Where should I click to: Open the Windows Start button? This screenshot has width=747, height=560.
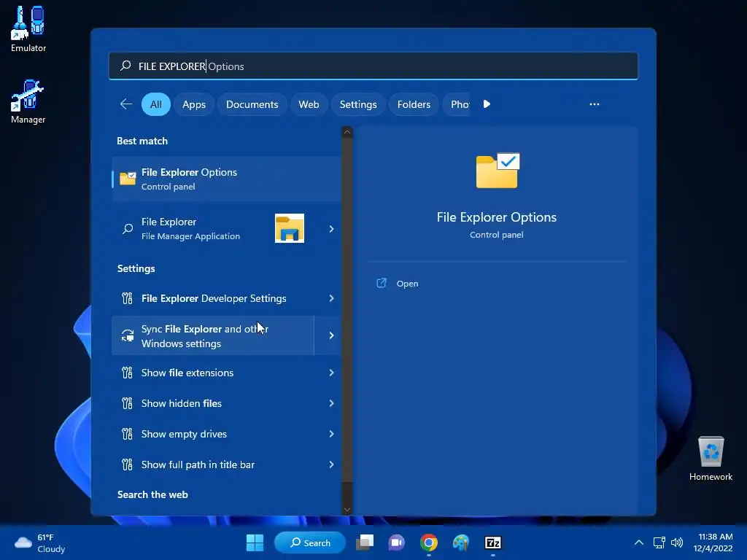tap(255, 542)
